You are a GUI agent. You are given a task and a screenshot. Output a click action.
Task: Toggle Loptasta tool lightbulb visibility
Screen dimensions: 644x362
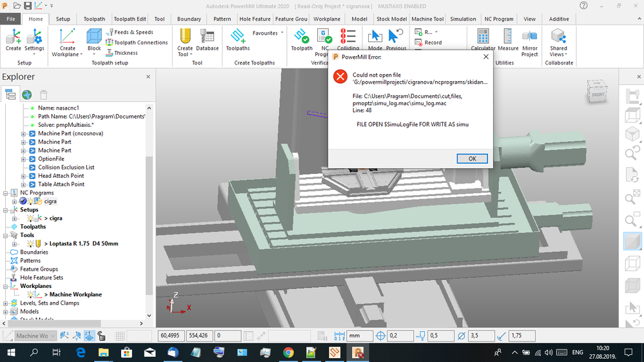click(x=30, y=243)
